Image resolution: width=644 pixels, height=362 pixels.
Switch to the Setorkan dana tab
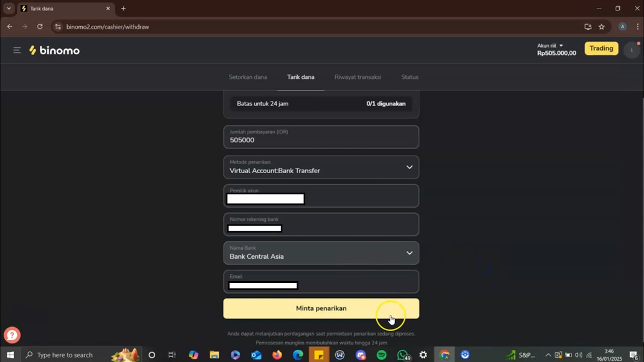coord(248,77)
